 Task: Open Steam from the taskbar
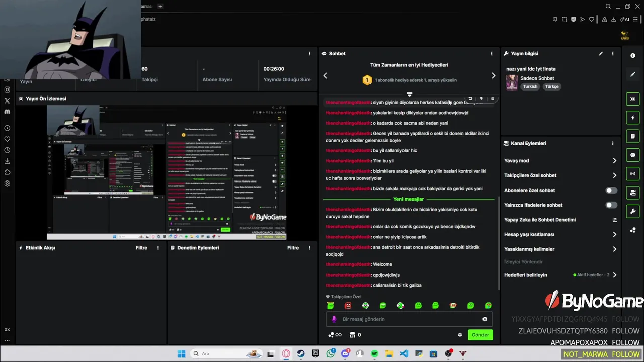pos(301,354)
